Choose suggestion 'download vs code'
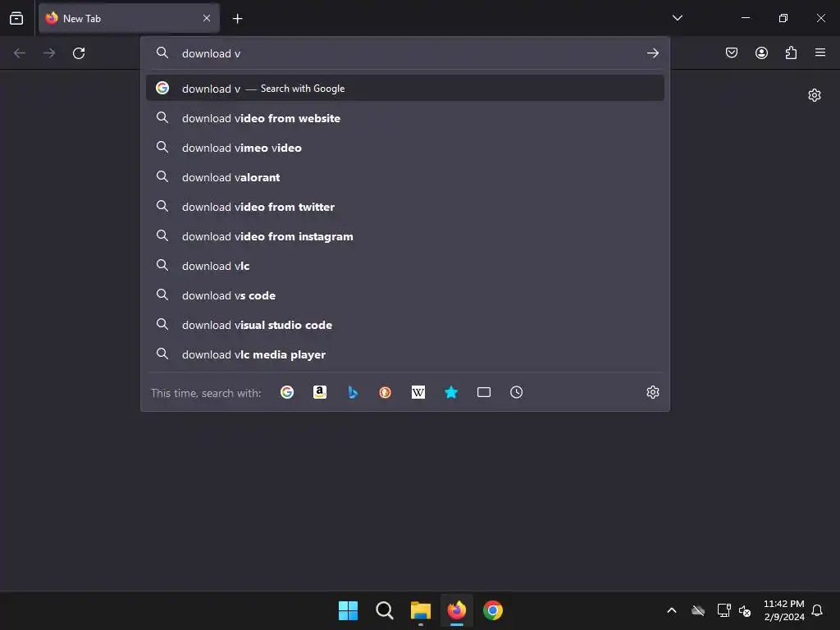This screenshot has height=630, width=840. (x=405, y=295)
